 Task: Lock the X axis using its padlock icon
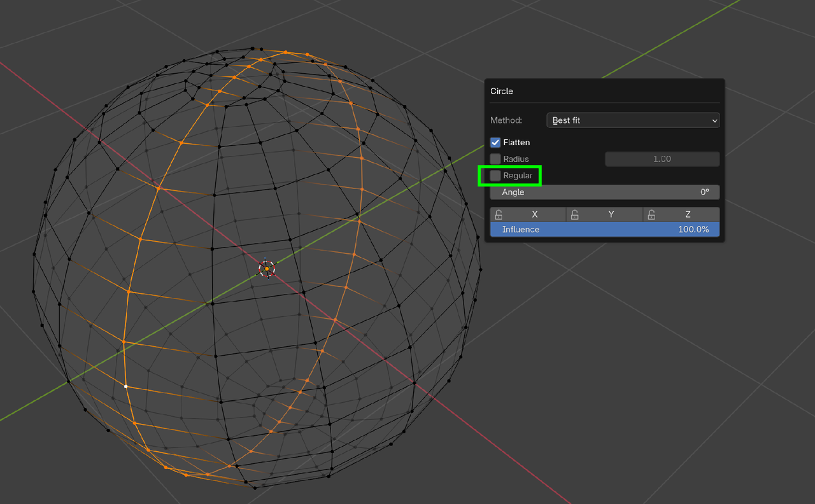[x=500, y=214]
